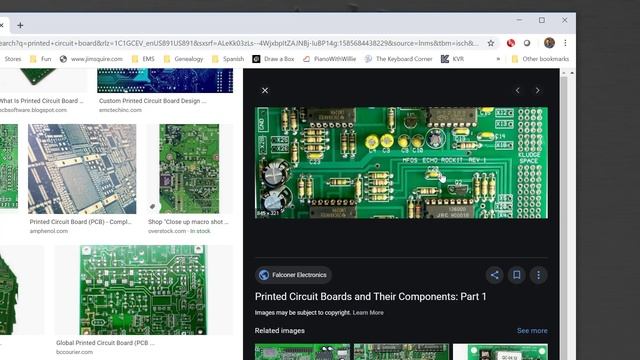Open The Keyboard Corner bookmark
Image resolution: width=640 pixels, height=360 pixels.
point(398,59)
